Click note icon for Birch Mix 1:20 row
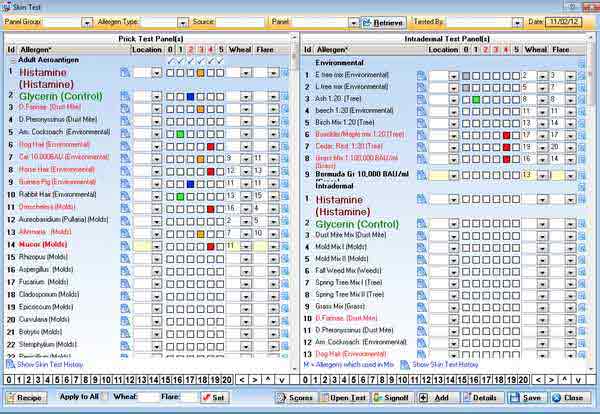This screenshot has height=414, width=600. coord(421,123)
